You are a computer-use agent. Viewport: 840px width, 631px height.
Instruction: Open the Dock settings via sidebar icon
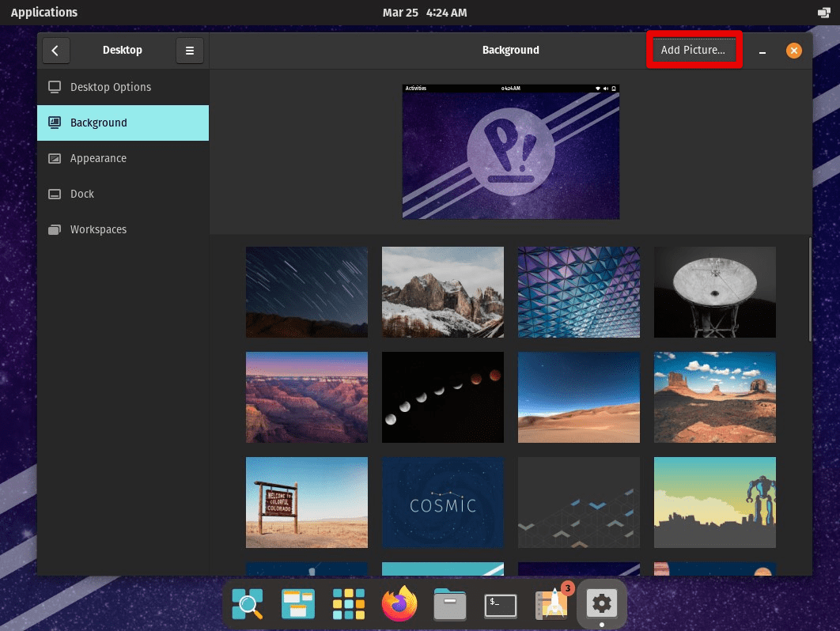(54, 194)
